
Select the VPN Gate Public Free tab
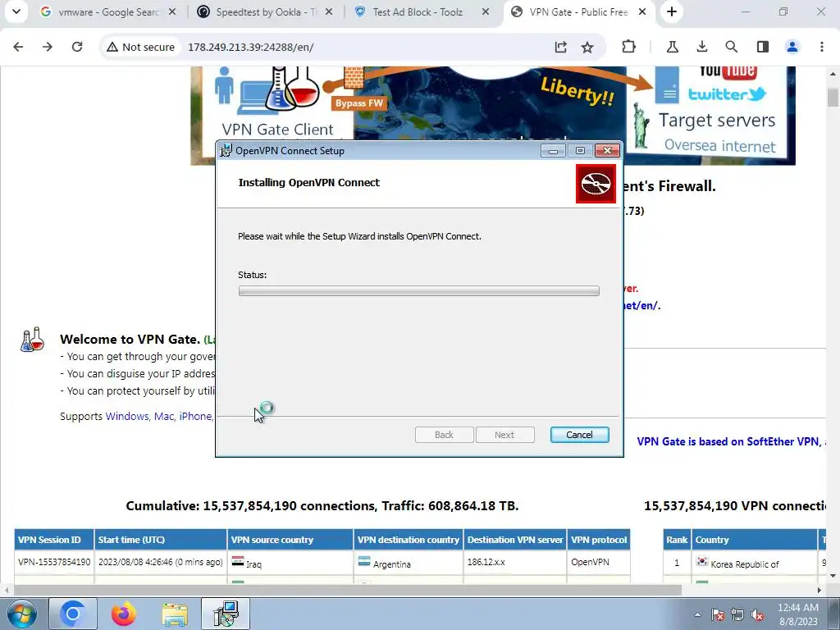tap(577, 11)
